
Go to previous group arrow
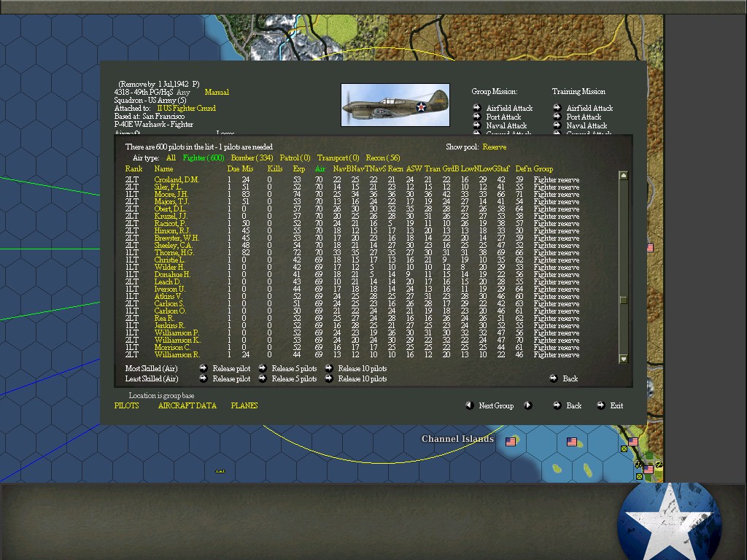(x=470, y=405)
